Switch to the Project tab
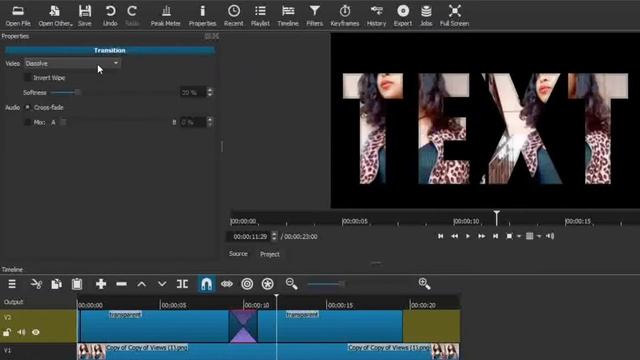The width and height of the screenshot is (640, 360). [270, 254]
